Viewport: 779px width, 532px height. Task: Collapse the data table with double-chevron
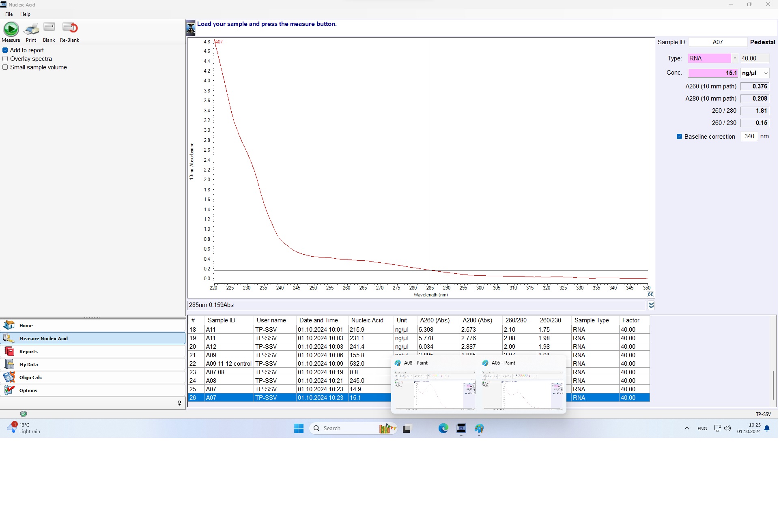[651, 305]
